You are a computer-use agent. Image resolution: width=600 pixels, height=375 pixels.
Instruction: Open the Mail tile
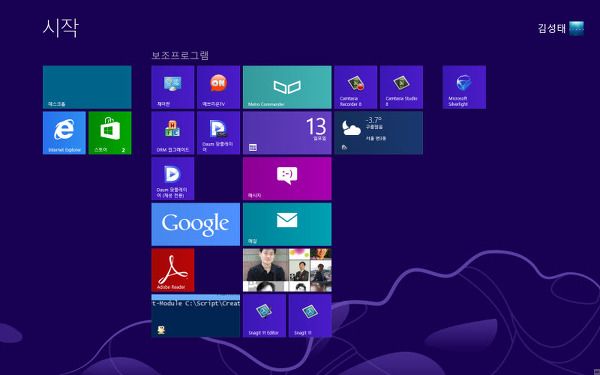pyautogui.click(x=287, y=224)
